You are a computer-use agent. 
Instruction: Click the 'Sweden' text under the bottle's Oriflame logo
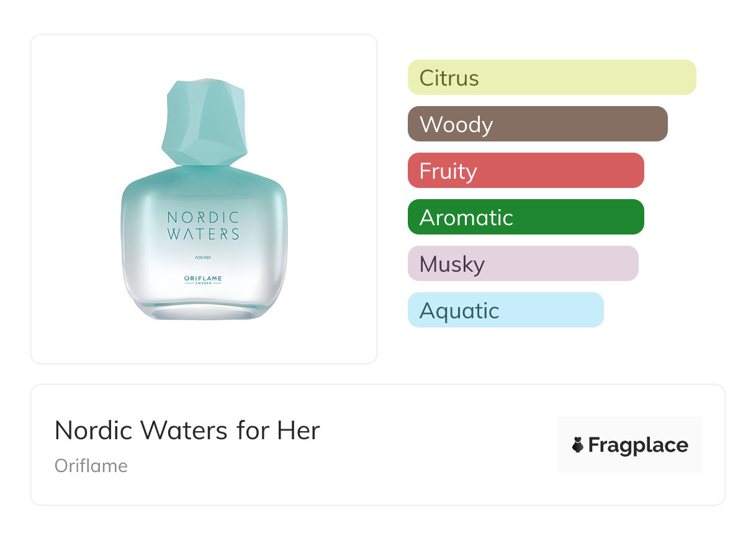(x=203, y=284)
